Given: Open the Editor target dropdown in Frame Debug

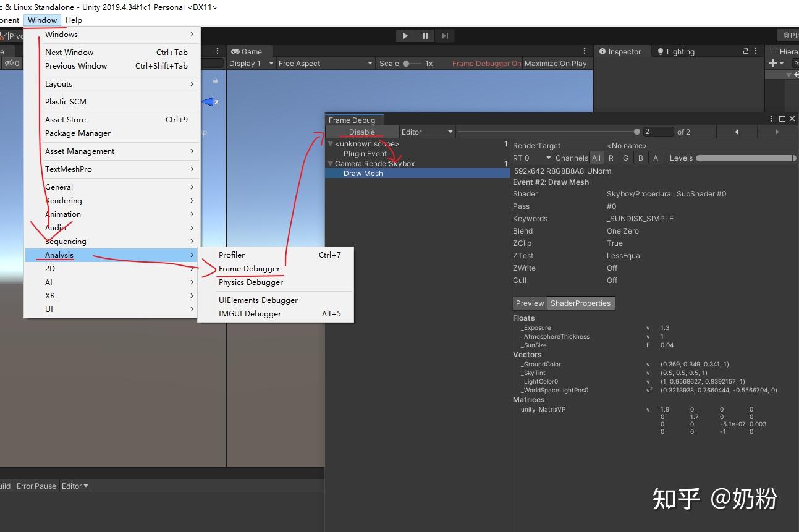Looking at the screenshot, I should click(x=426, y=132).
